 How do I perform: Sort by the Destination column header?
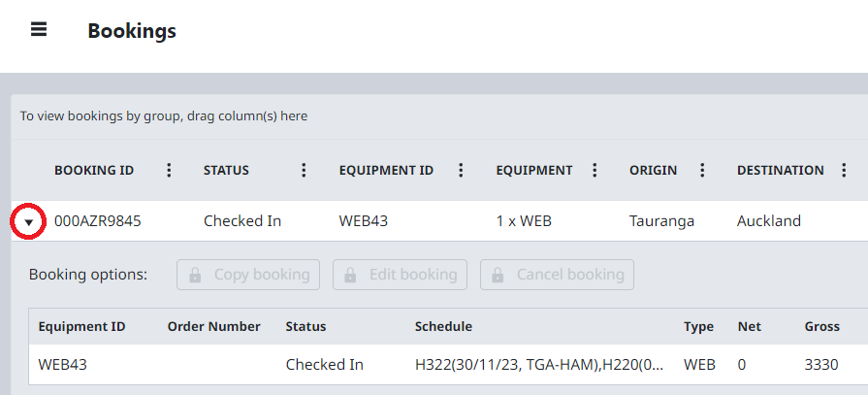tap(780, 171)
